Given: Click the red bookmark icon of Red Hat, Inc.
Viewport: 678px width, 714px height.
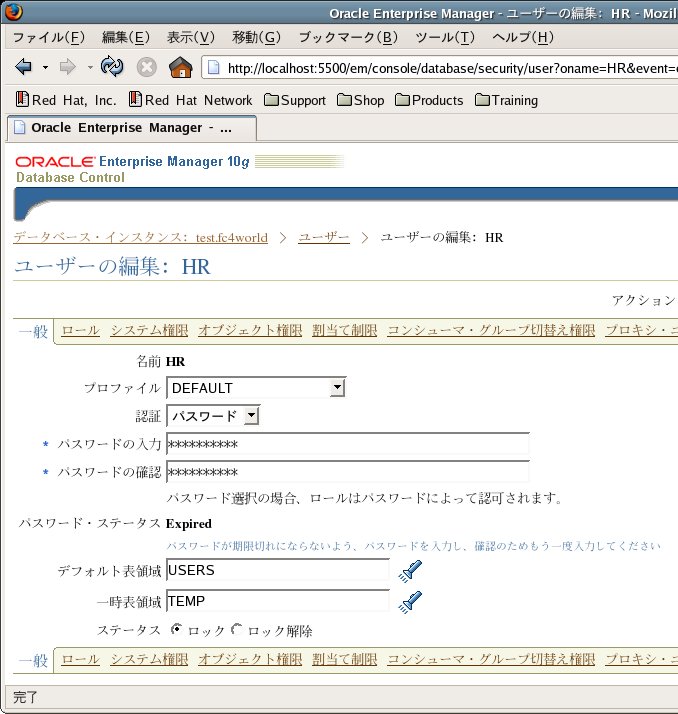Looking at the screenshot, I should point(22,99).
